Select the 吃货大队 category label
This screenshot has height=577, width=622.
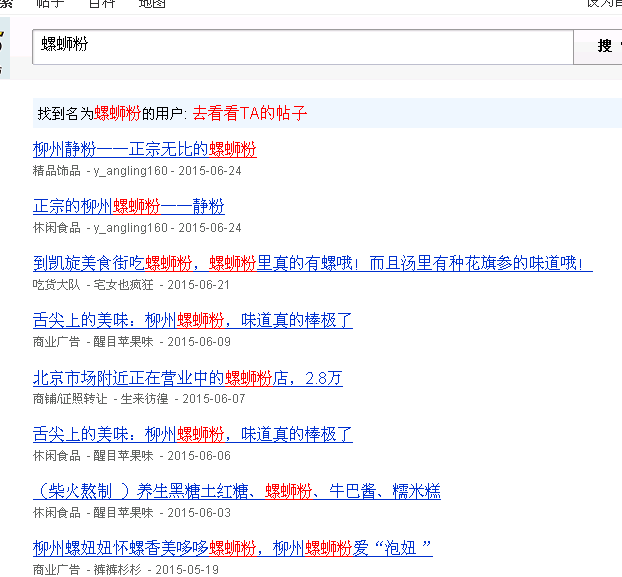(56, 285)
